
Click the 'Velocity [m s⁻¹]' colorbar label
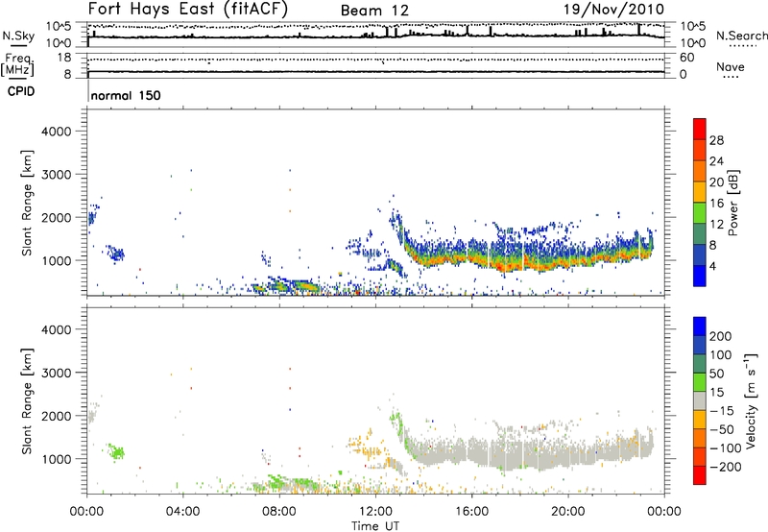coord(750,400)
